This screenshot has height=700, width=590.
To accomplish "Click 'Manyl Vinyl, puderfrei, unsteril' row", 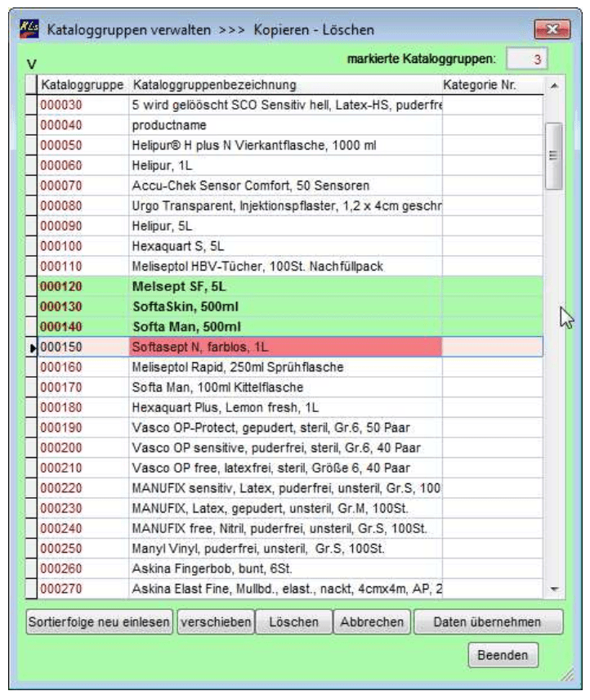I will click(x=285, y=549).
